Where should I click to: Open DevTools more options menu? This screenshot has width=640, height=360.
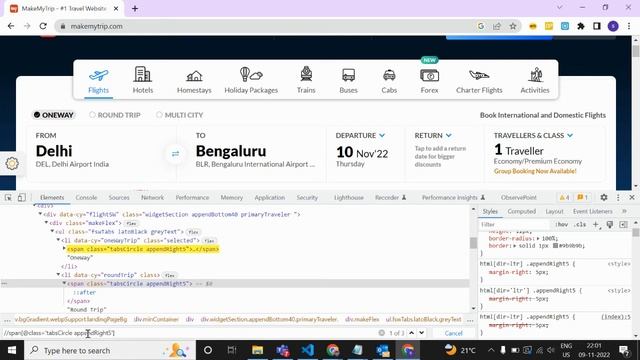click(618, 197)
